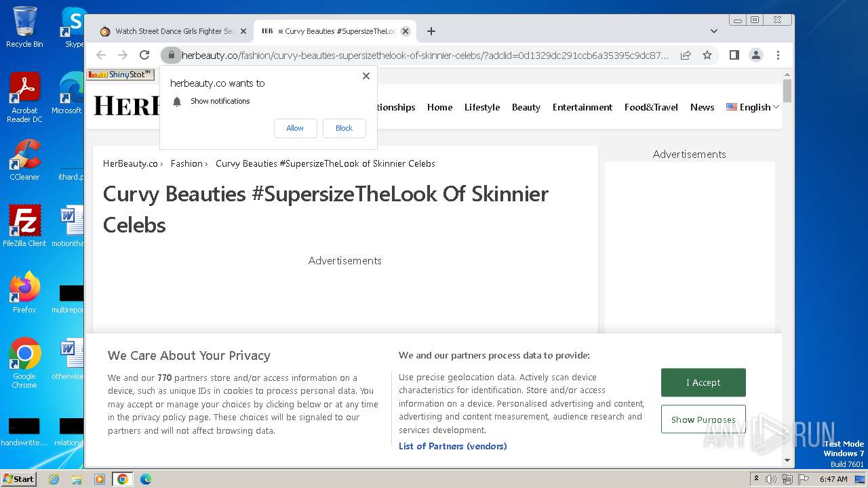Click the volume speaker tray icon
The height and width of the screenshot is (488, 868).
click(x=771, y=479)
